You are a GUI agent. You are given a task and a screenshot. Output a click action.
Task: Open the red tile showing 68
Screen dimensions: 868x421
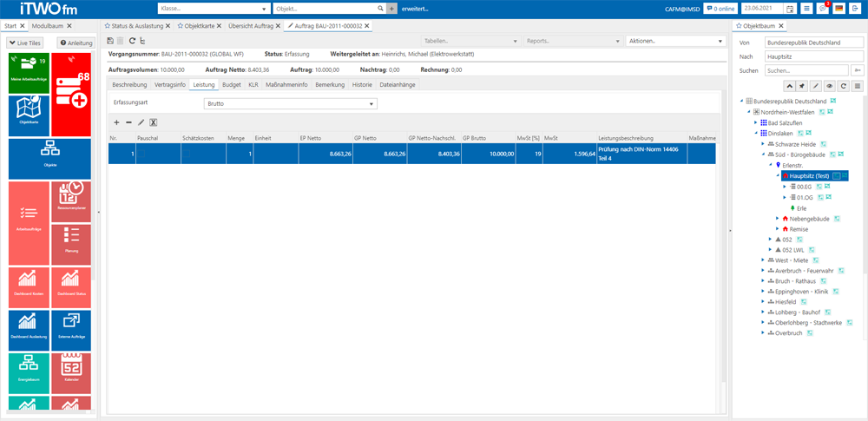[71, 94]
